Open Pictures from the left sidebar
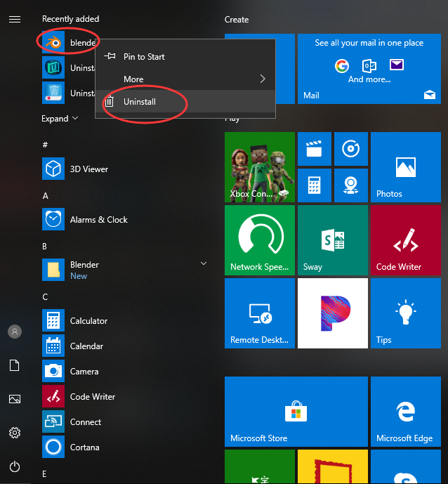Screen dimensions: 448x484 (15, 399)
